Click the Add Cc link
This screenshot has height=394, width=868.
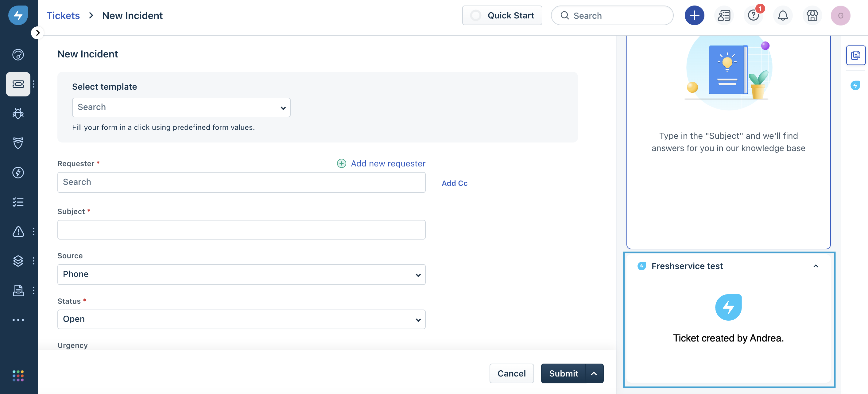coord(455,182)
